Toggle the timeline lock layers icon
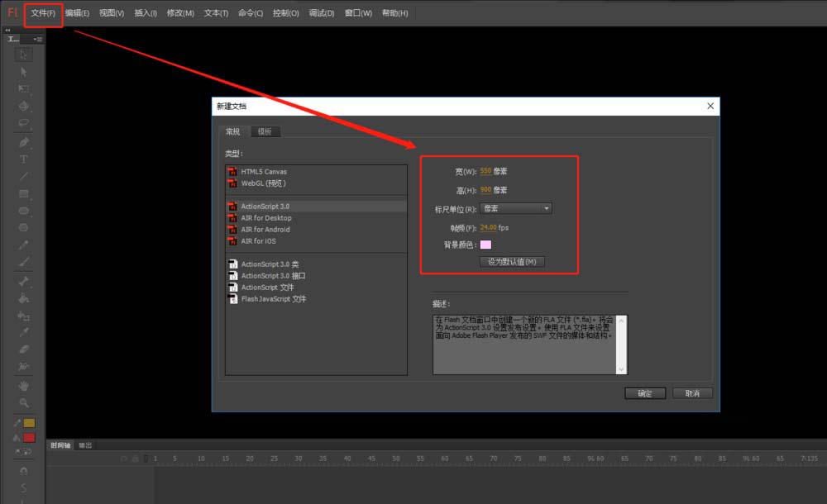The height and width of the screenshot is (504, 827). tap(136, 459)
